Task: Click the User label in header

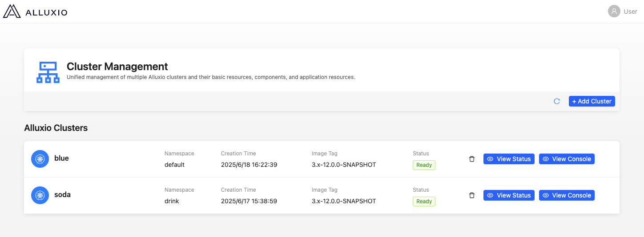Action: 630,12
